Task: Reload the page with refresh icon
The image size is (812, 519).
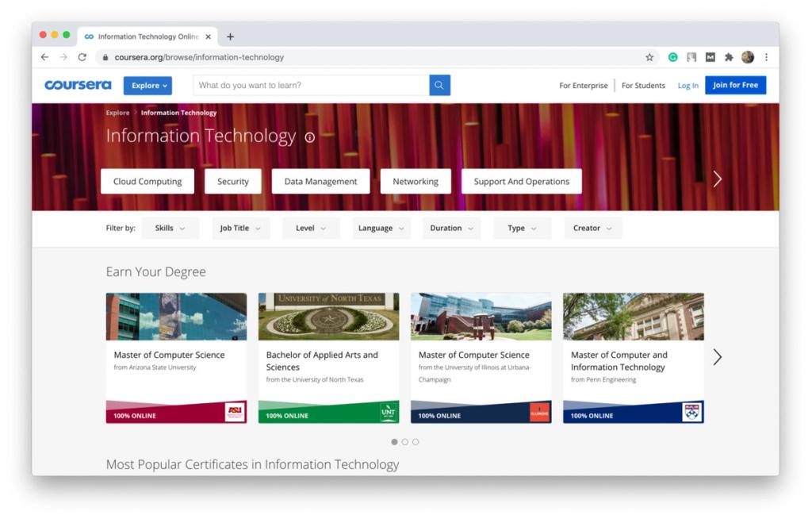Action: pos(82,57)
